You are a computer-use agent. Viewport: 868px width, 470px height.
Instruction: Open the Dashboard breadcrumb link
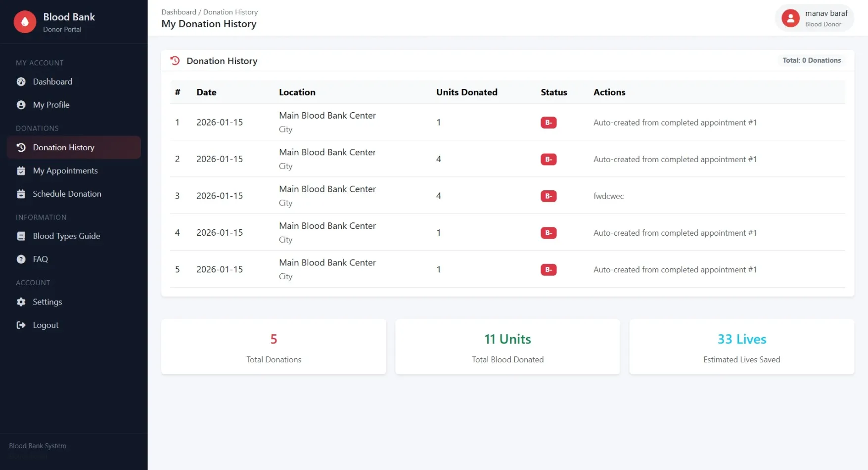pos(179,12)
